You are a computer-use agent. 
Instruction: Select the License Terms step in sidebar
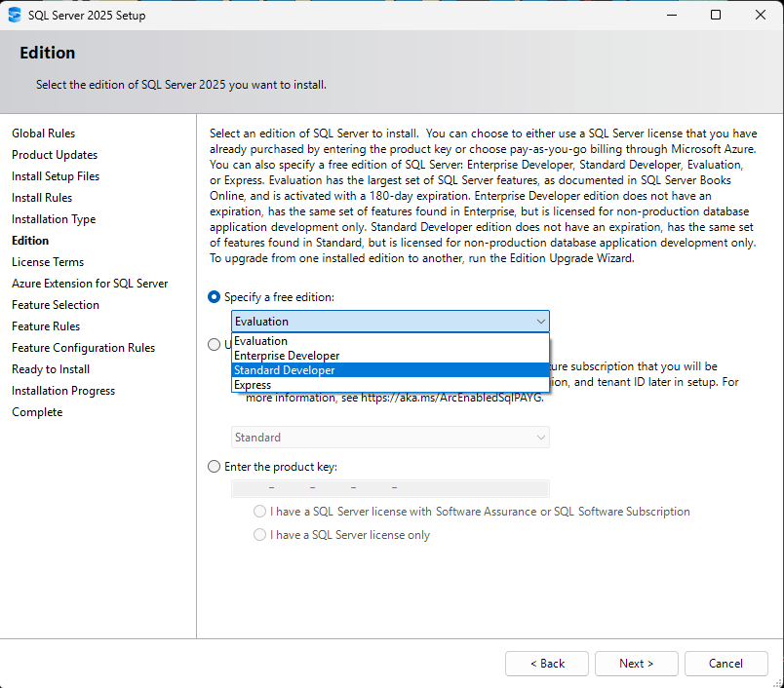pyautogui.click(x=48, y=262)
